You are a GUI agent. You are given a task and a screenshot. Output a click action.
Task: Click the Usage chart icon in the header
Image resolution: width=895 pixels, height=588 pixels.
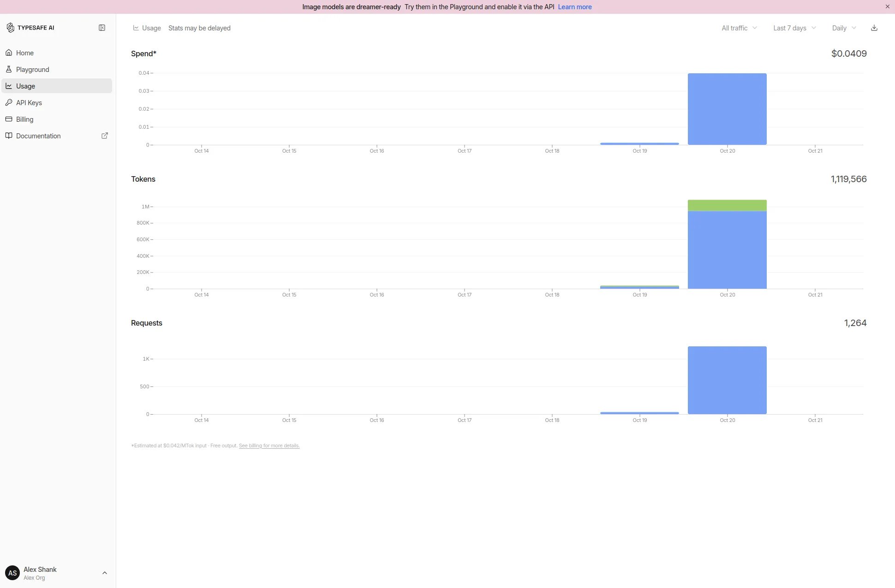coord(136,28)
